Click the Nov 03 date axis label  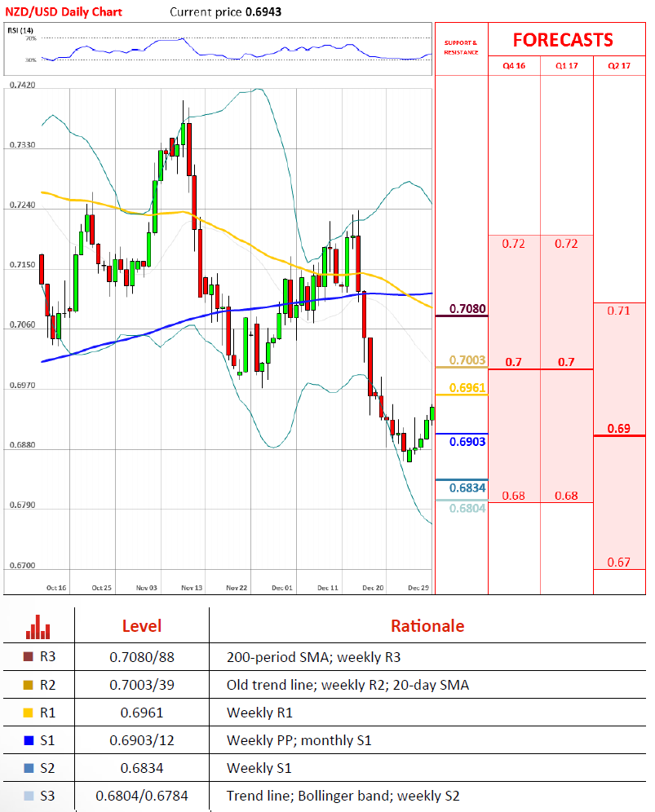click(x=147, y=588)
